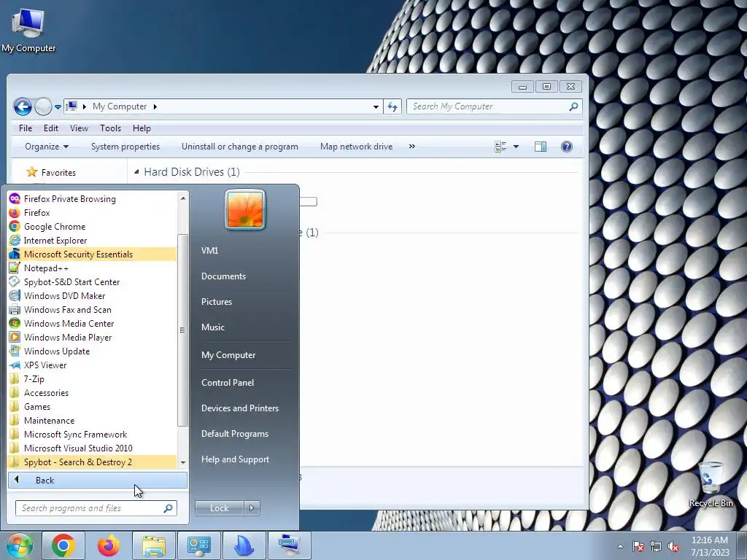Click Uninstall or change a program
Image resolution: width=747 pixels, height=560 pixels.
point(239,147)
